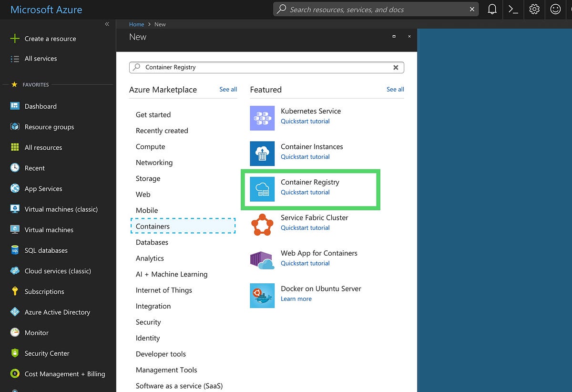Navigate to Home via the breadcrumb
This screenshot has height=392, width=572.
[x=136, y=24]
